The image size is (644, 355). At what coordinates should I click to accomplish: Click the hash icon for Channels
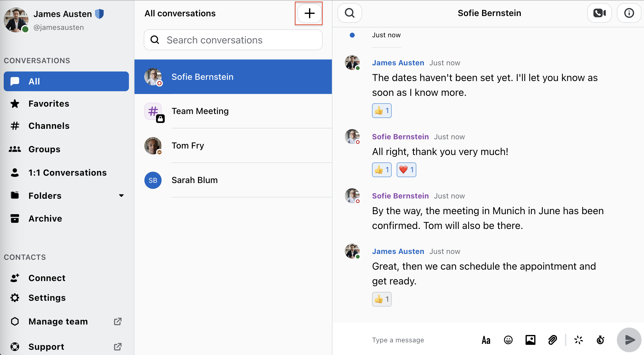(15, 126)
